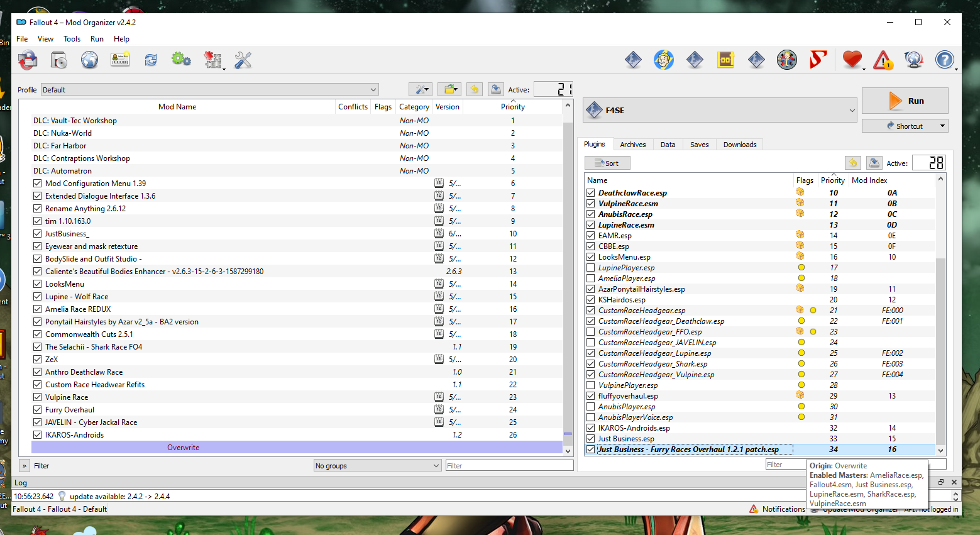Click the lightbulb icon in the log row

[x=62, y=496]
